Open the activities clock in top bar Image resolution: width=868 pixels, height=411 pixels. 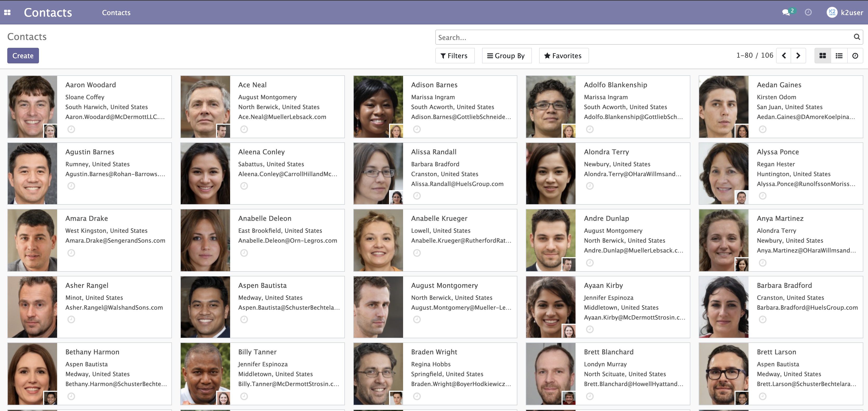point(808,12)
